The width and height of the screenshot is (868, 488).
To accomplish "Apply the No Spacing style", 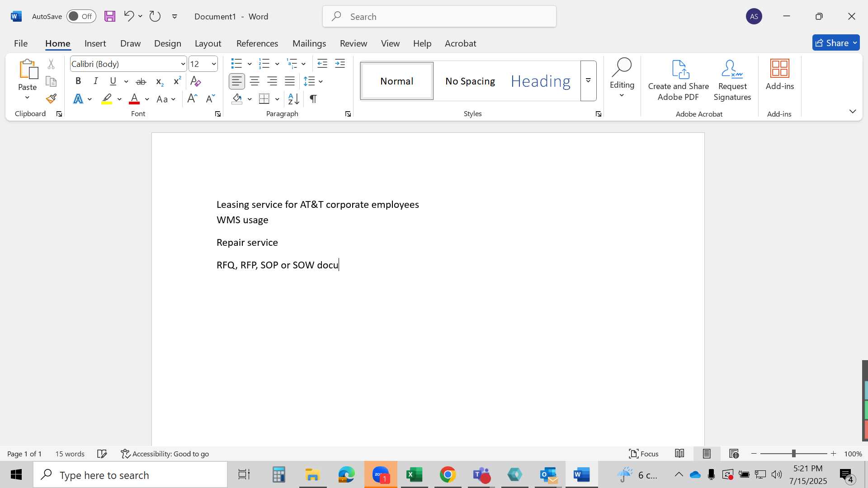I will (470, 81).
